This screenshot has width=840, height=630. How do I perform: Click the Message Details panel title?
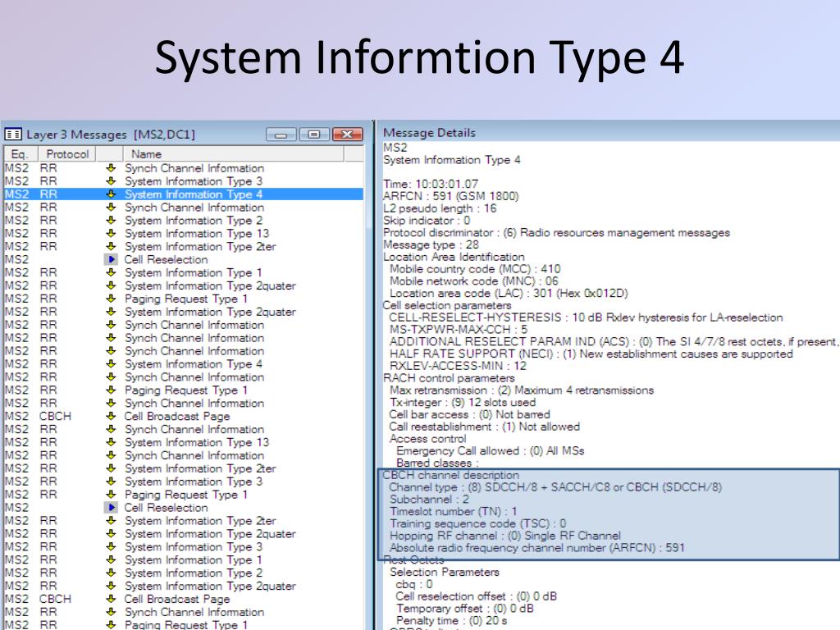[x=429, y=132]
